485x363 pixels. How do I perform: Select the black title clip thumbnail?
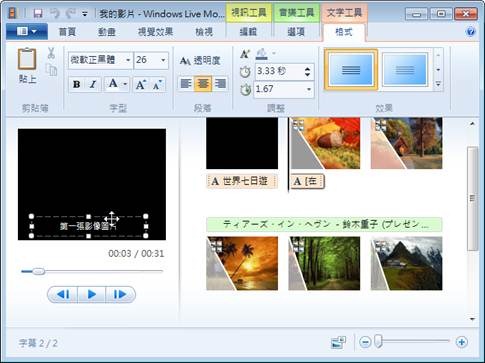pyautogui.click(x=242, y=143)
